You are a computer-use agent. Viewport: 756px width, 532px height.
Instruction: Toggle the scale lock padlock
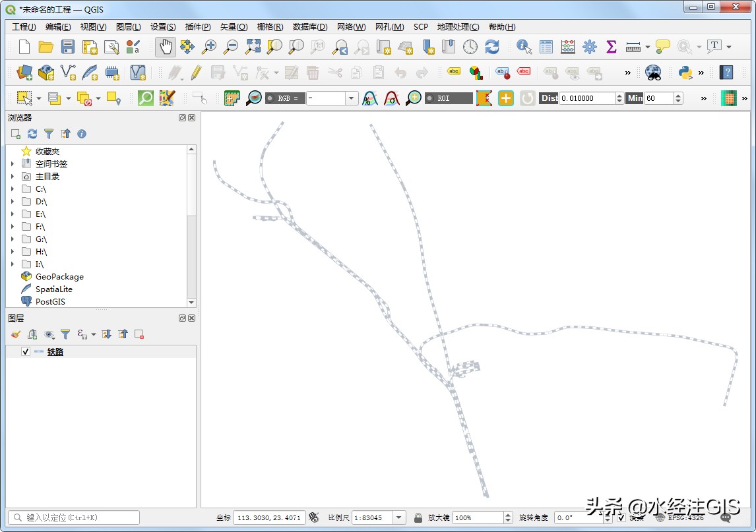(417, 517)
